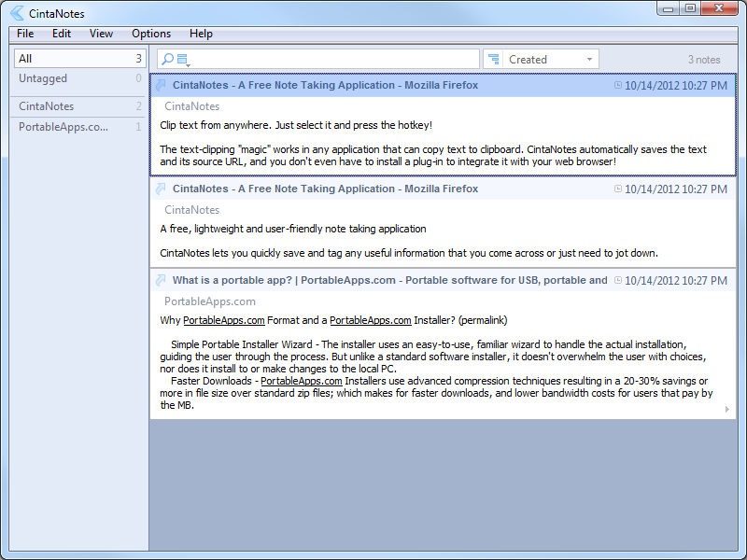
Task: Click the first note title 'CintaNotes - A Free Note Taking Application'
Action: pyautogui.click(x=325, y=85)
